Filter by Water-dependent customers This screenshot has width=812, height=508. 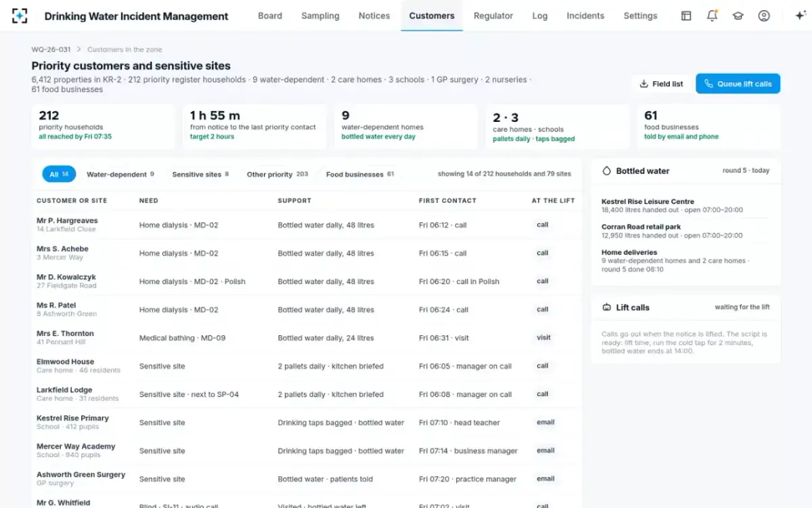[120, 174]
